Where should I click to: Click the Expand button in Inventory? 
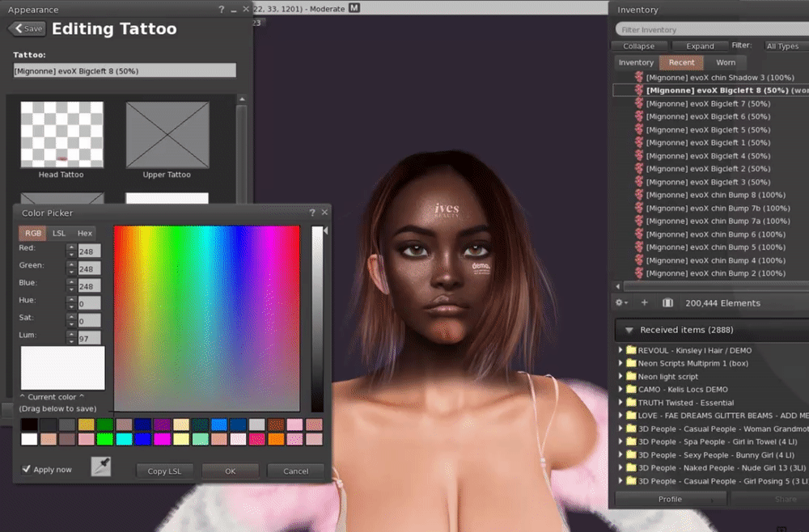coord(700,46)
